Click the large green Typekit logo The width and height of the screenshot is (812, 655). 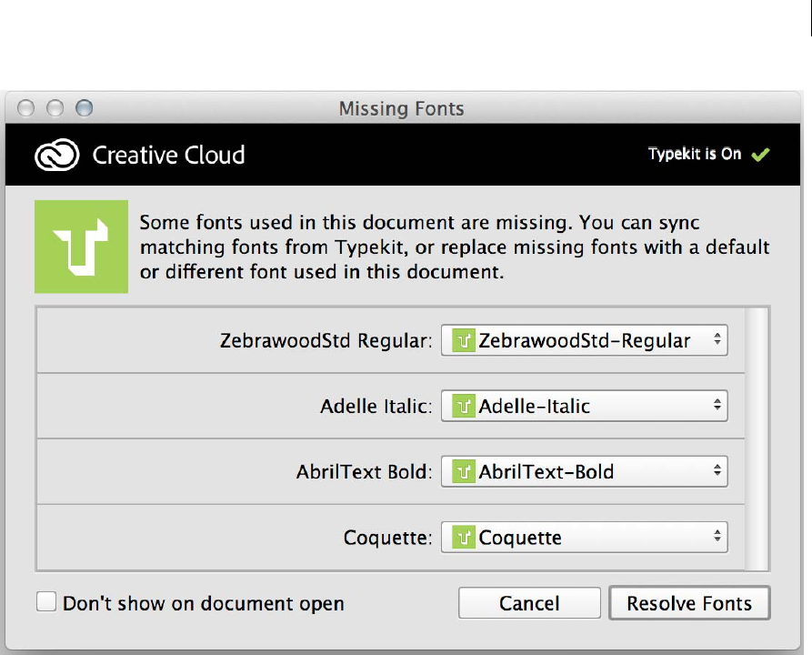(x=81, y=247)
